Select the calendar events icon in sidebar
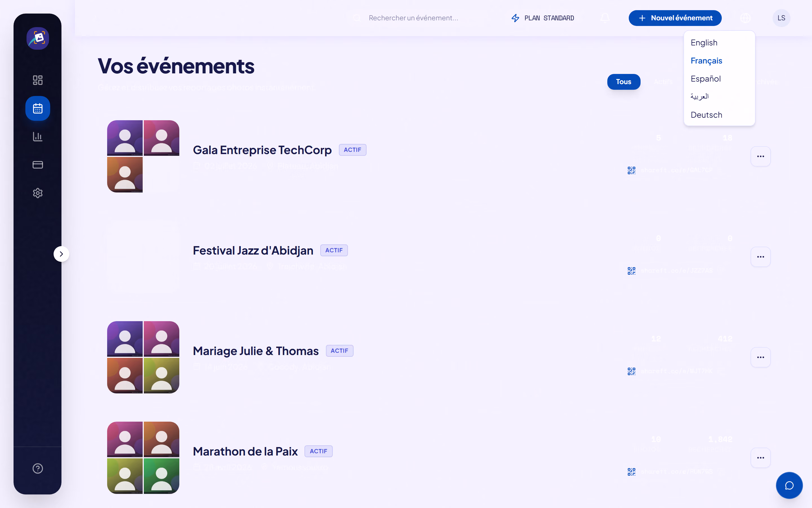 (x=37, y=109)
